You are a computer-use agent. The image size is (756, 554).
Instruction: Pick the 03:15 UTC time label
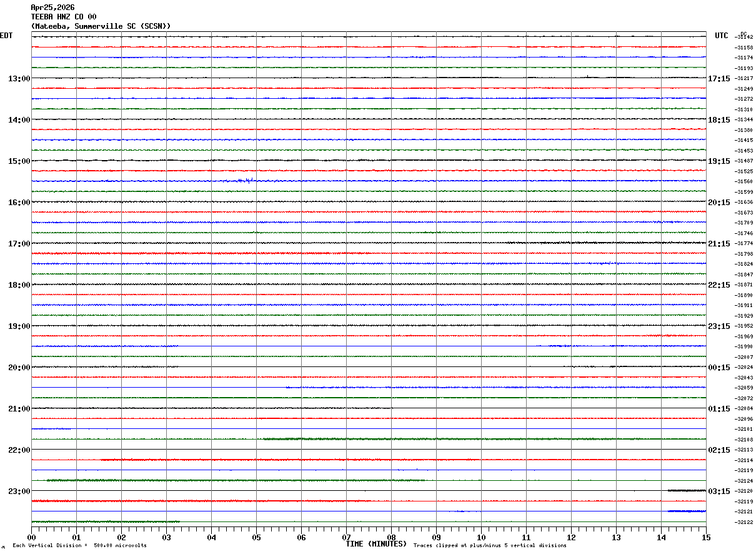(x=719, y=491)
